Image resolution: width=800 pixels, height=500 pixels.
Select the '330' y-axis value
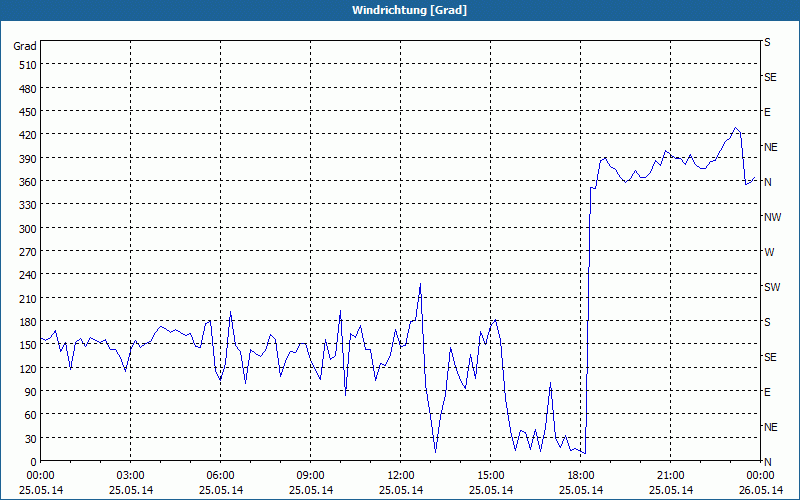pyautogui.click(x=28, y=205)
